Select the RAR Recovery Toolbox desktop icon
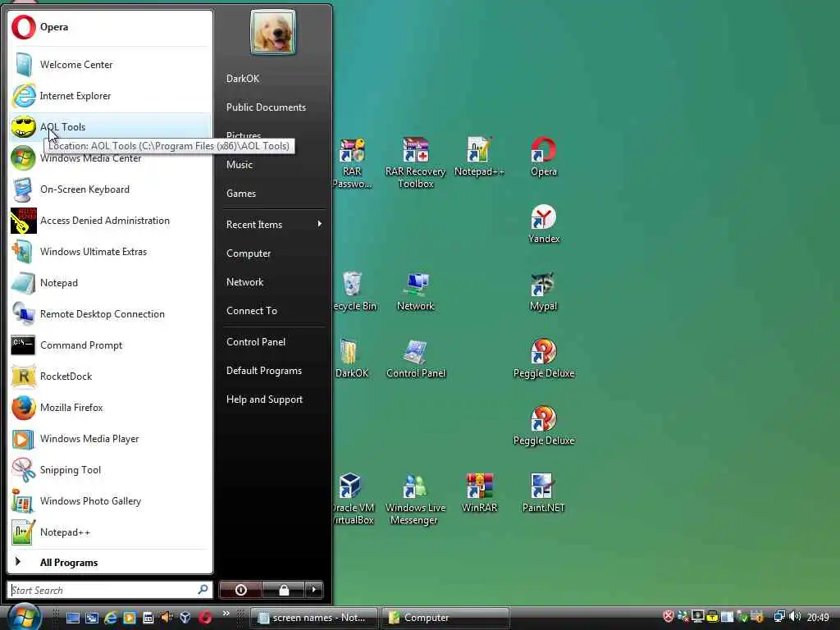The width and height of the screenshot is (840, 630). tap(416, 162)
